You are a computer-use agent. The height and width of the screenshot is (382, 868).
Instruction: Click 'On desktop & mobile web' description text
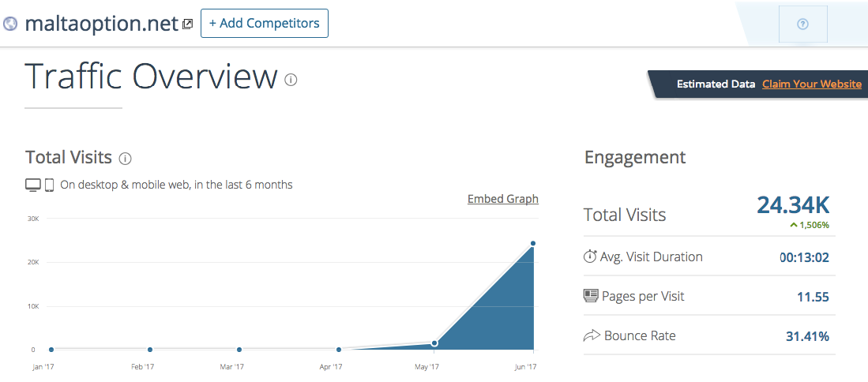tap(176, 185)
